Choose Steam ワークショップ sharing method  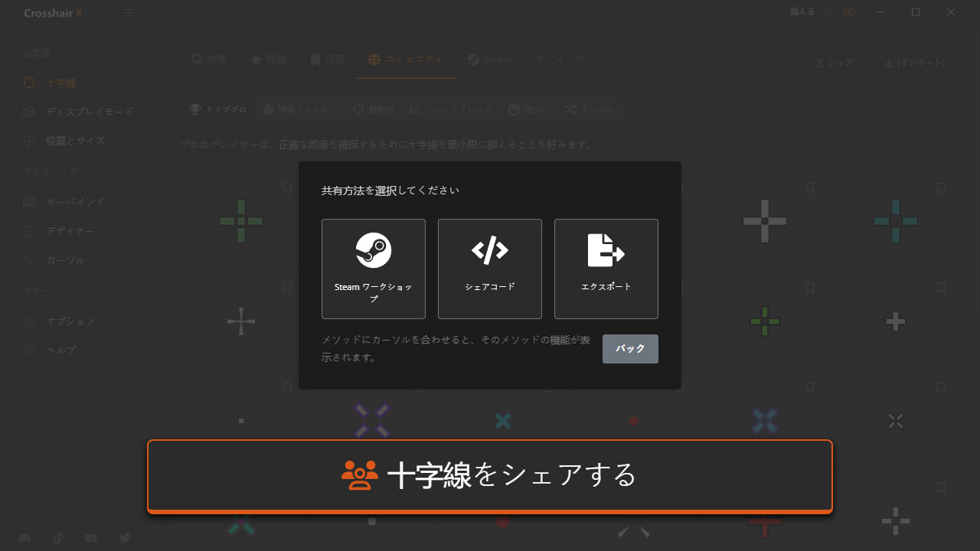pos(374,269)
